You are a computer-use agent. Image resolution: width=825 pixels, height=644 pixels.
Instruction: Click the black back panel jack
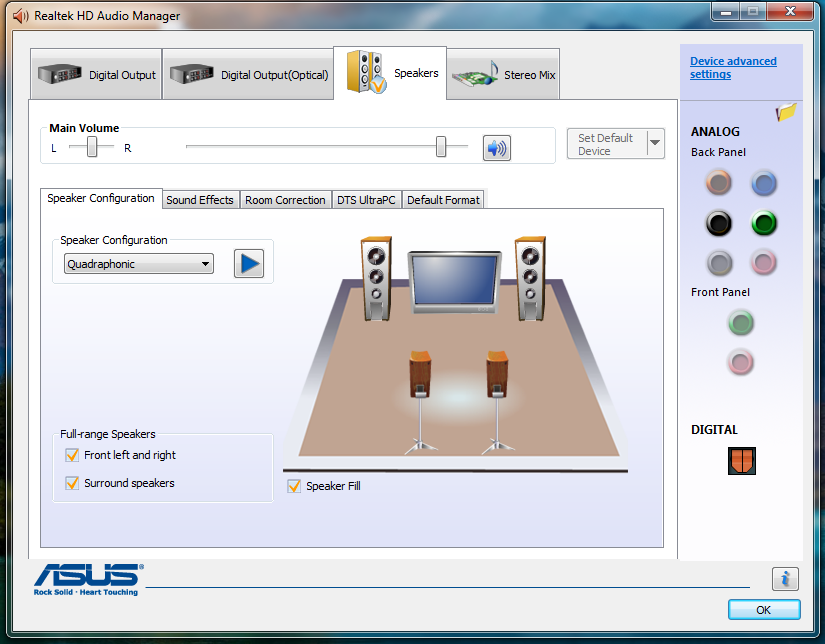click(x=718, y=223)
